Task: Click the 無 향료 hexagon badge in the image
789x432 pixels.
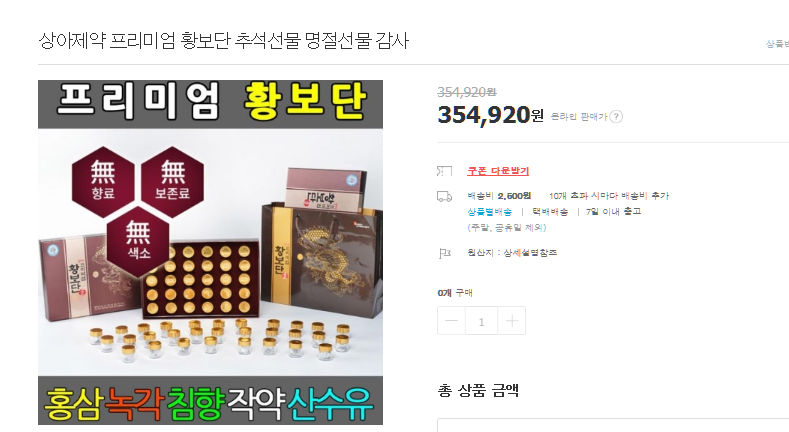Action: point(103,182)
